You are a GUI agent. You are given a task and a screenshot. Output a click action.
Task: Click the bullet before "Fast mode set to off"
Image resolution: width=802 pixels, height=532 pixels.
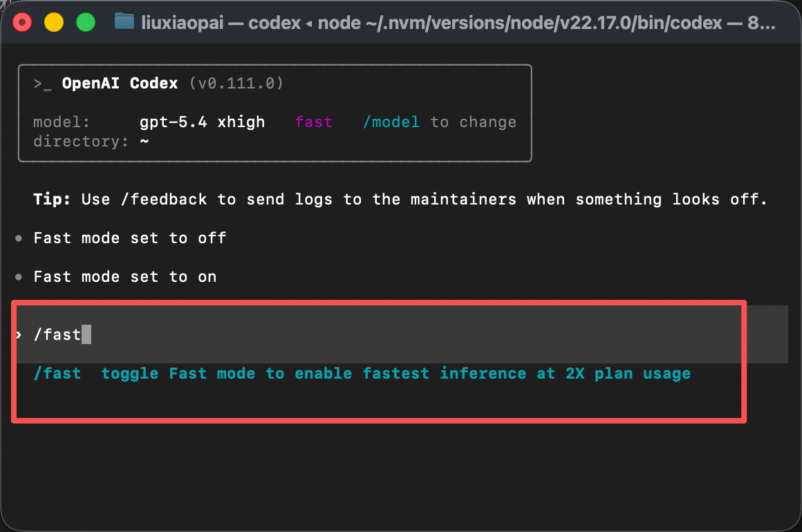click(x=19, y=238)
